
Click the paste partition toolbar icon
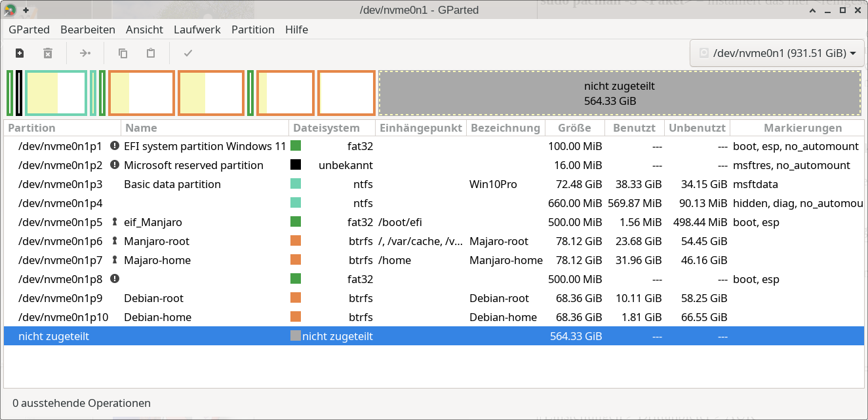(151, 53)
